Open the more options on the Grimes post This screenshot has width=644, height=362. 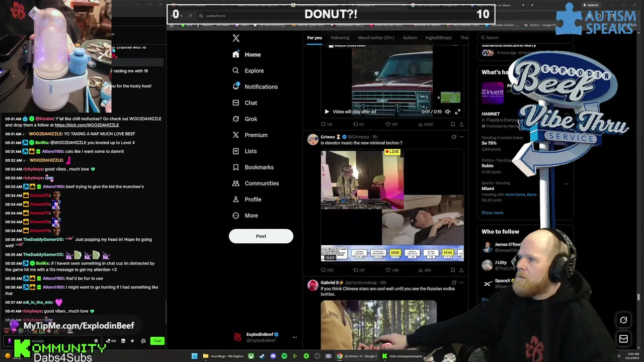click(461, 137)
